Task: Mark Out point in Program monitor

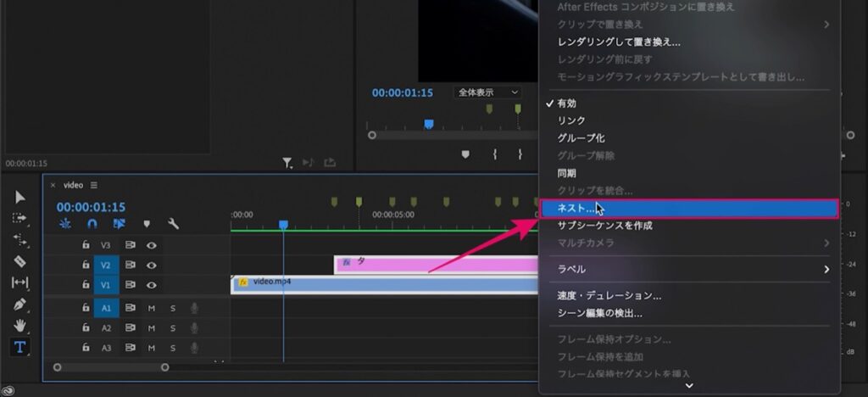Action: (520, 154)
